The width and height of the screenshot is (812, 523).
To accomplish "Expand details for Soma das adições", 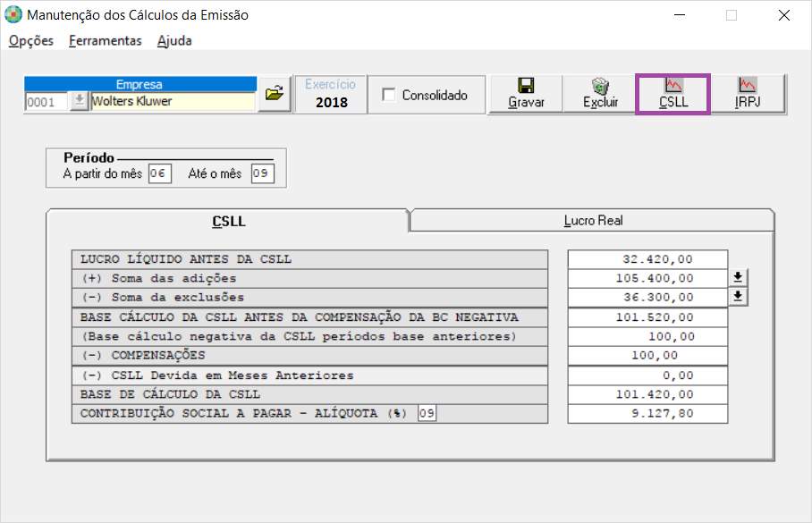I will 738,277.
